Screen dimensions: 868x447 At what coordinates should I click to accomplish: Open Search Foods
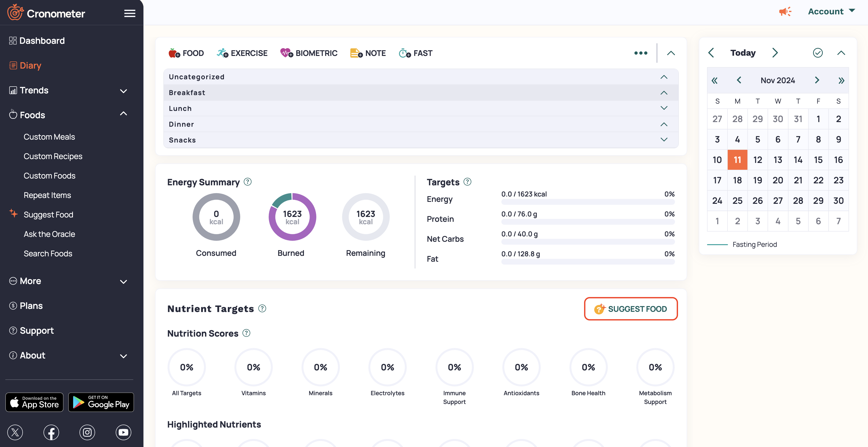[48, 253]
